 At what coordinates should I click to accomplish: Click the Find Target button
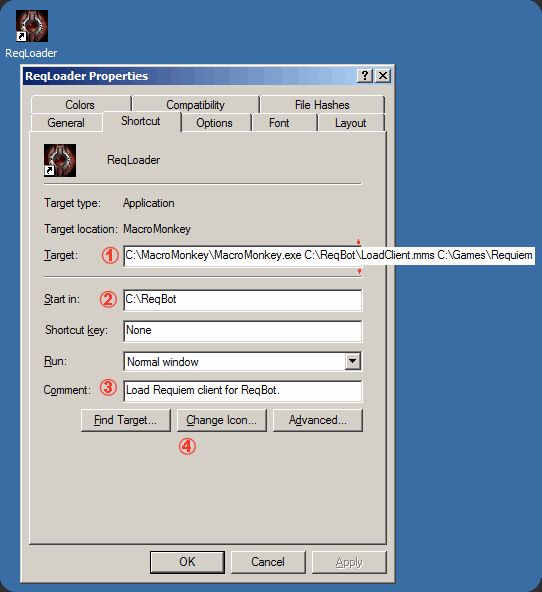[126, 420]
